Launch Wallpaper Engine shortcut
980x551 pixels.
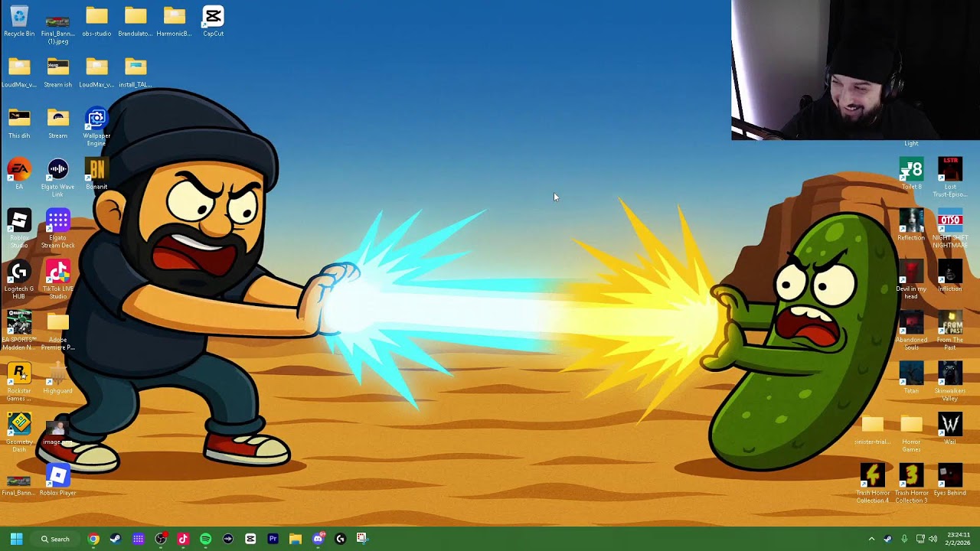point(96,127)
